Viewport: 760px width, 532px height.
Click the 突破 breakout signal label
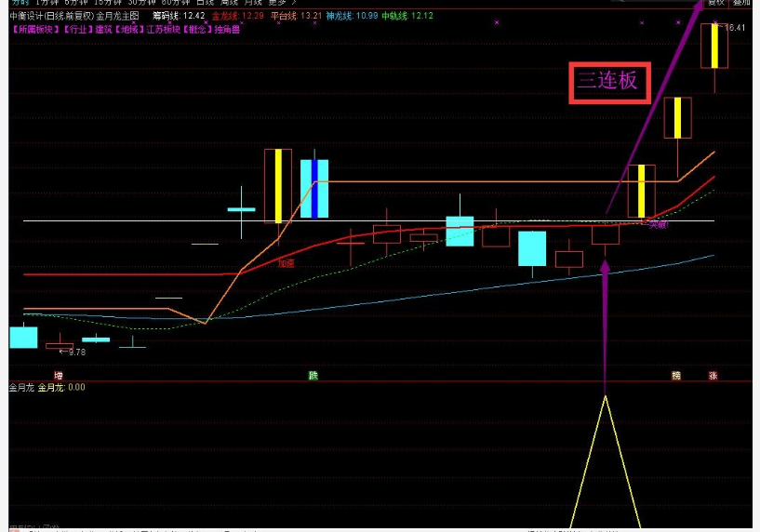click(x=659, y=224)
